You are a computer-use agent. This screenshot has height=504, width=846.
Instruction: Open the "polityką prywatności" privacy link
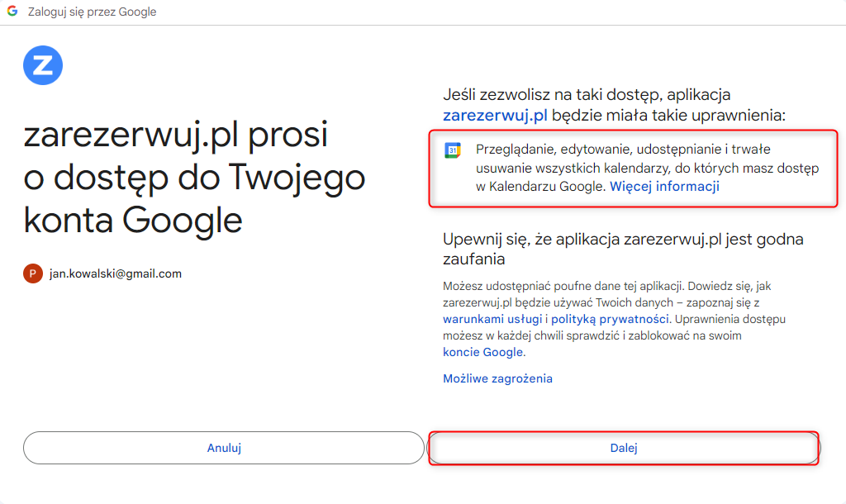(610, 319)
